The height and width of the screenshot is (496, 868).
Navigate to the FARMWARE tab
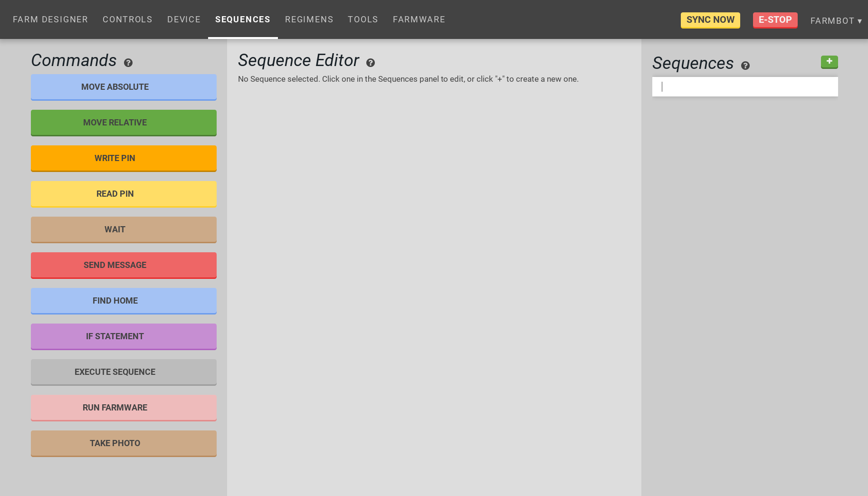[x=419, y=19]
